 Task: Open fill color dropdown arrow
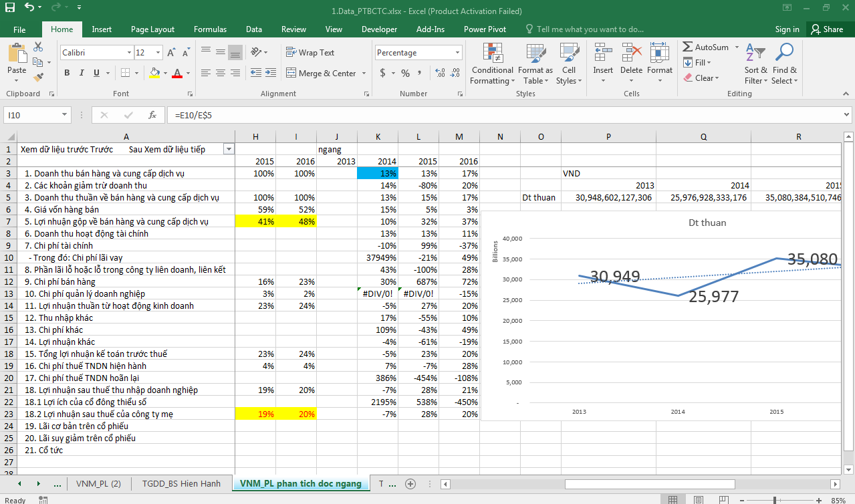tap(164, 73)
